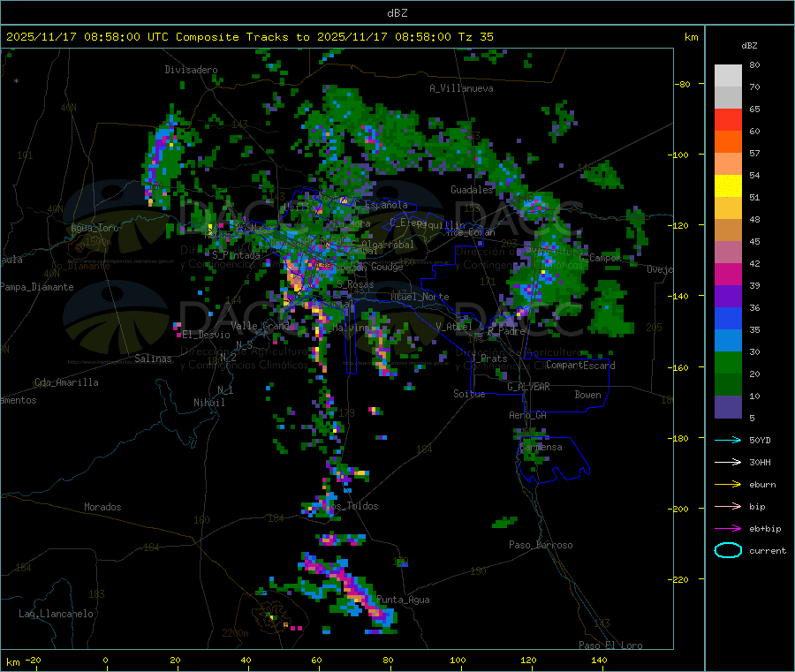Click the Paso_Barroso map label
795x672 pixels.
tap(541, 545)
